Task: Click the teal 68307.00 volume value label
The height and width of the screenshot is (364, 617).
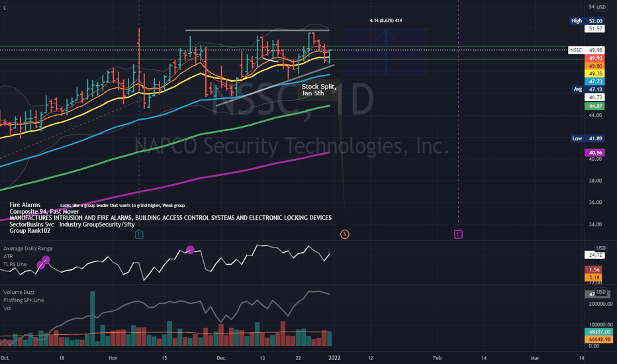Action: [599, 332]
